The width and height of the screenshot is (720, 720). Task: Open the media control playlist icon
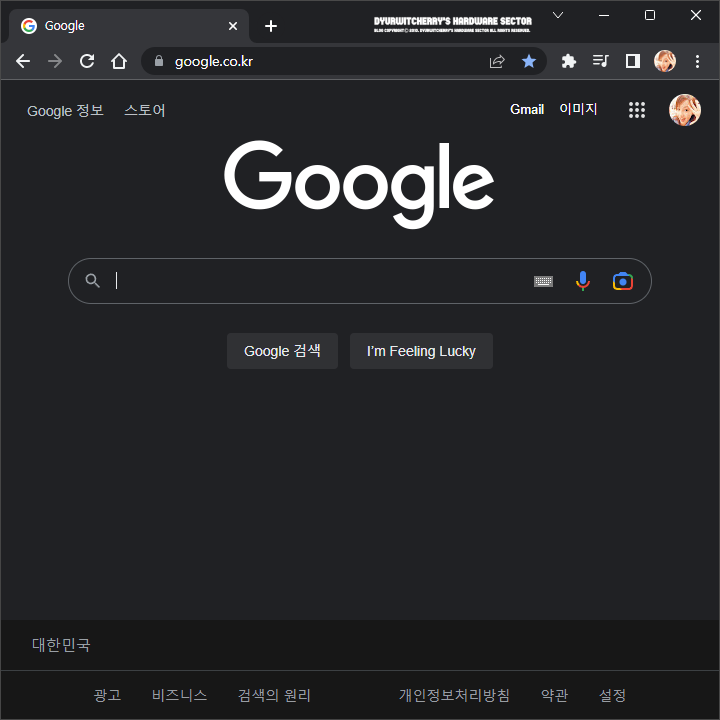coord(601,61)
